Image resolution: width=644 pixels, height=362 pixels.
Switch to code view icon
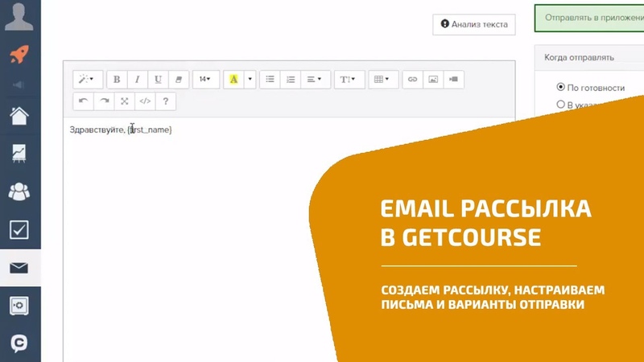(x=145, y=101)
